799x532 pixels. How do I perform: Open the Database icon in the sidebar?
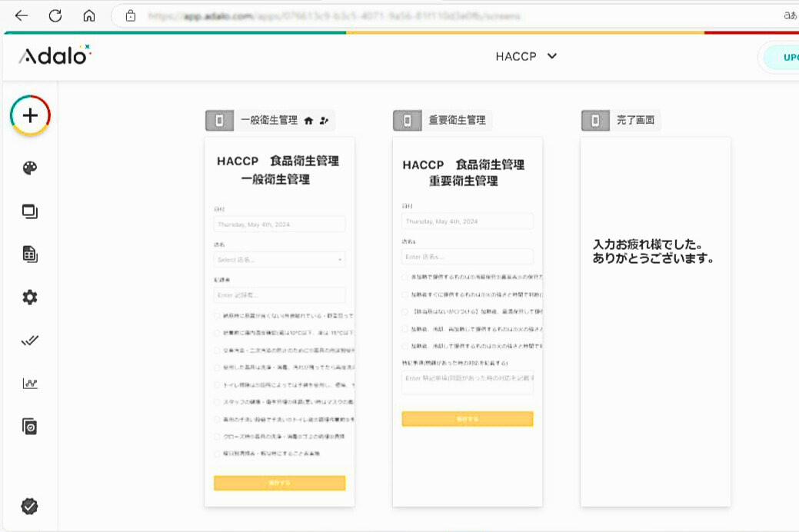click(30, 254)
